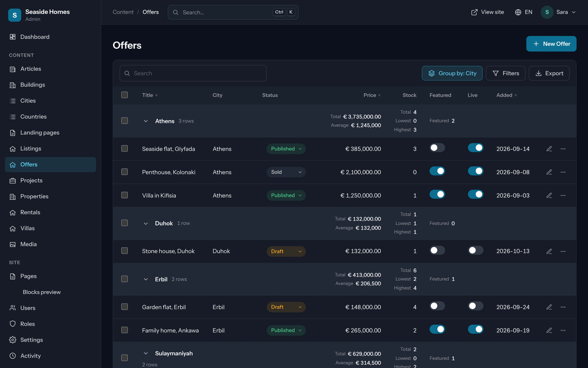
Task: Click the Content breadcrumb link
Action: click(123, 12)
